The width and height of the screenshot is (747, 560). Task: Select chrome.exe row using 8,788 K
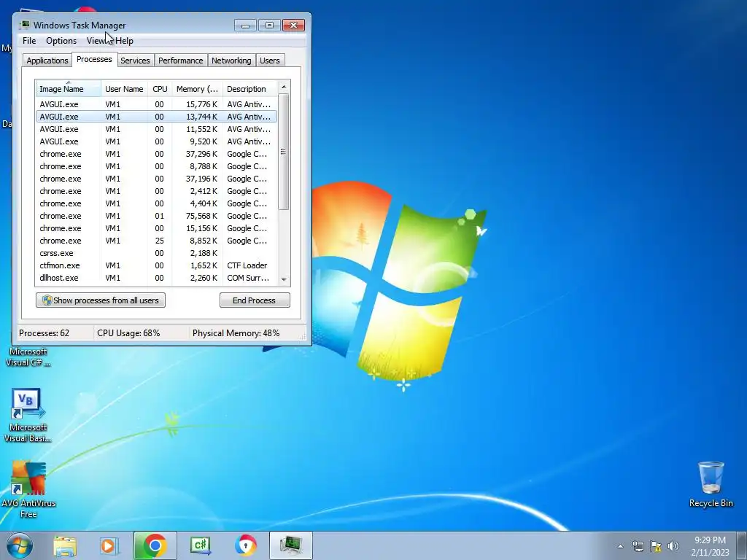pyautogui.click(x=156, y=166)
